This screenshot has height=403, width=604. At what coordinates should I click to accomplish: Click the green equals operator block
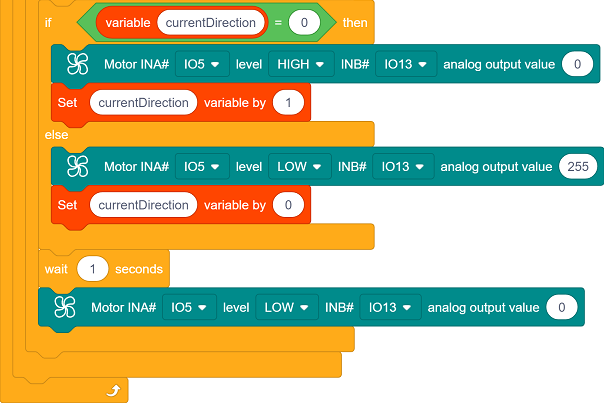click(278, 23)
